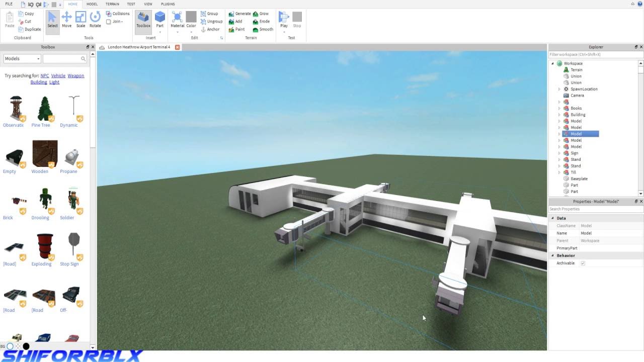The image size is (644, 362).
Task: Choose the terrain Add tool
Action: 235,22
